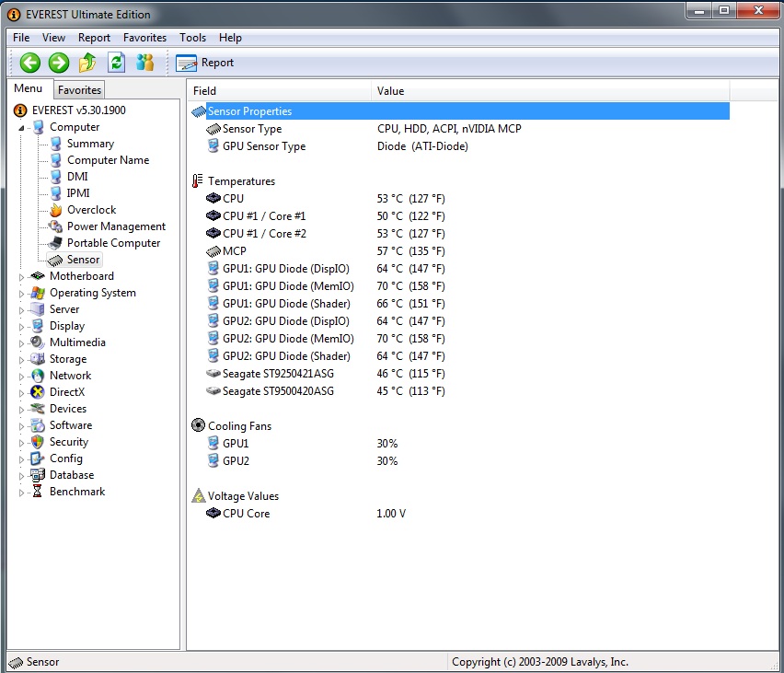Click the Report toolbar button
This screenshot has height=673, width=784.
(x=205, y=63)
